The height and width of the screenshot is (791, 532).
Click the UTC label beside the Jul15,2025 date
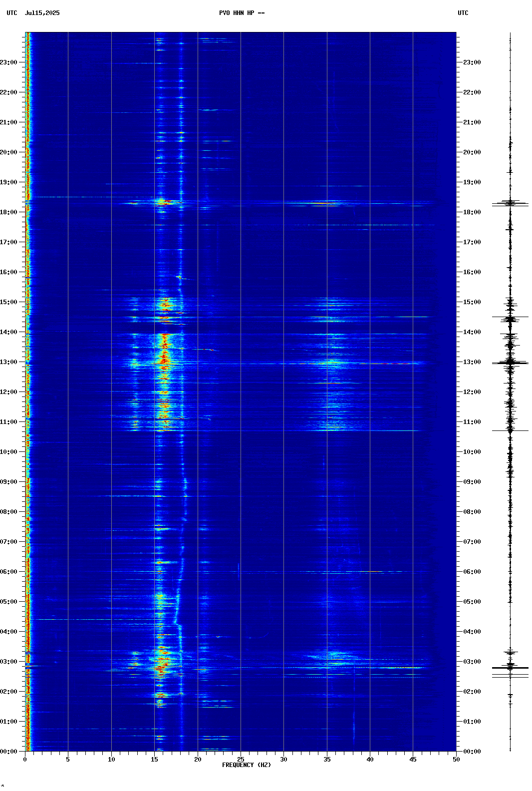pos(12,13)
